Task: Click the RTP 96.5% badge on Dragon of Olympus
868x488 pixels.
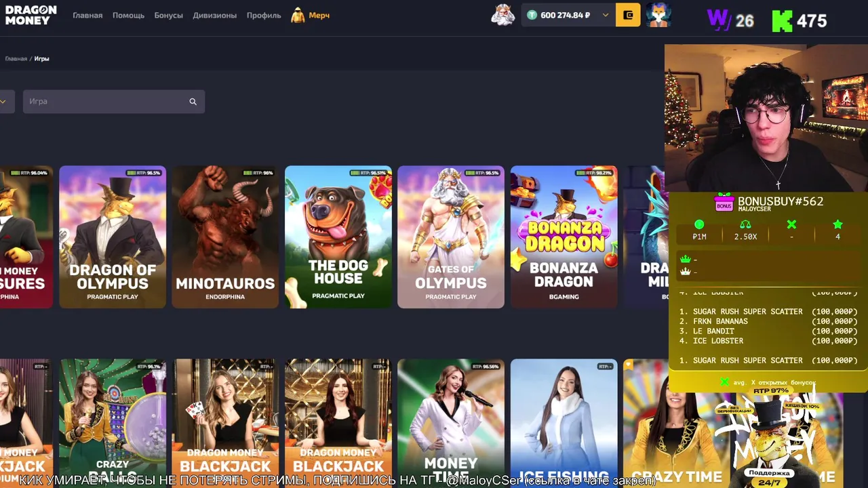Action: pos(144,173)
